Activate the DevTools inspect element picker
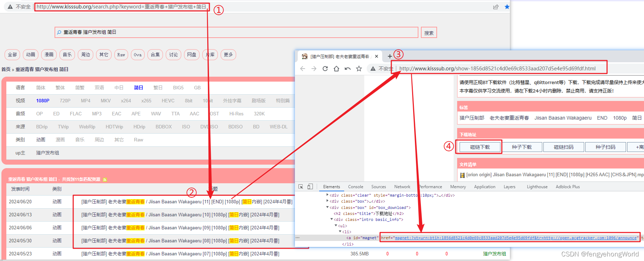644x261 pixels. (301, 187)
